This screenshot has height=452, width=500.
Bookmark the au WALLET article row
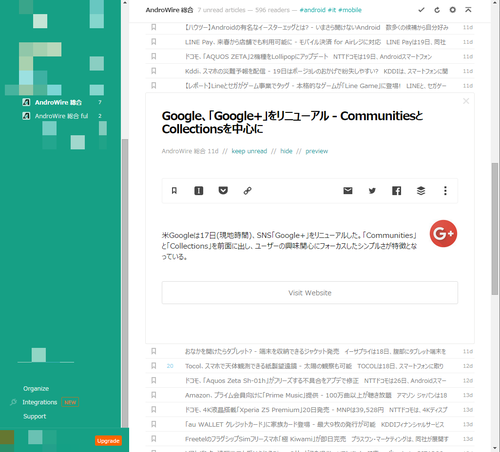pyautogui.click(x=154, y=424)
